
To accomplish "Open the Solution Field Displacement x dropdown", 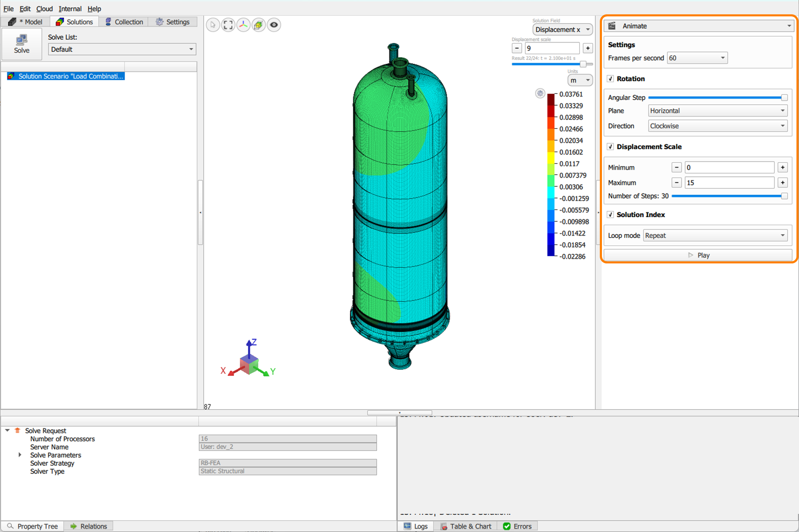I will 563,30.
